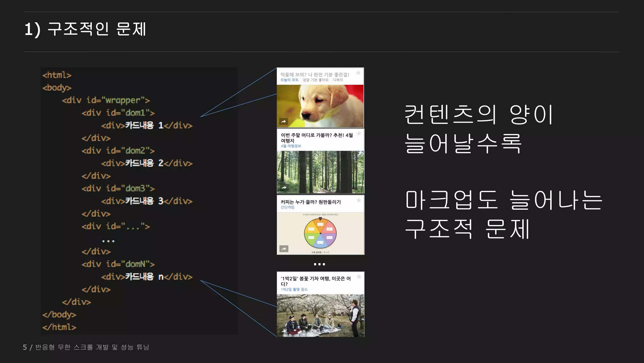The height and width of the screenshot is (363, 644).
Task: Click the headline 억울해 보여? 나 완전 기분 좋은걸
Action: click(x=315, y=75)
